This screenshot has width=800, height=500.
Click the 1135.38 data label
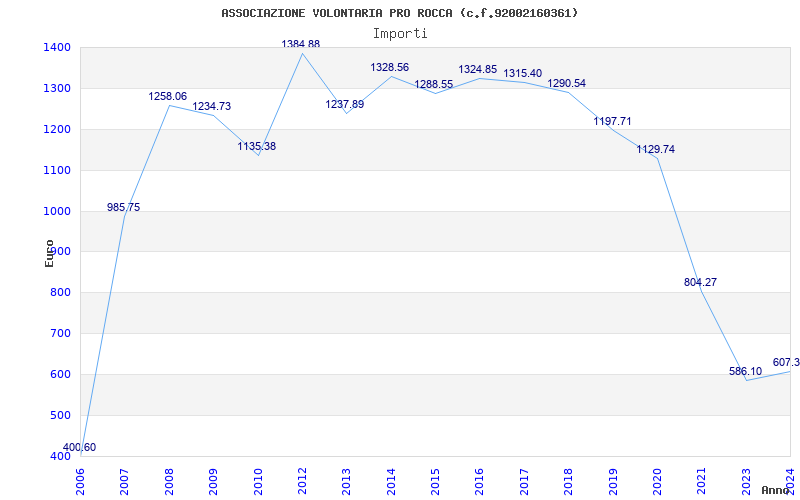point(256,146)
